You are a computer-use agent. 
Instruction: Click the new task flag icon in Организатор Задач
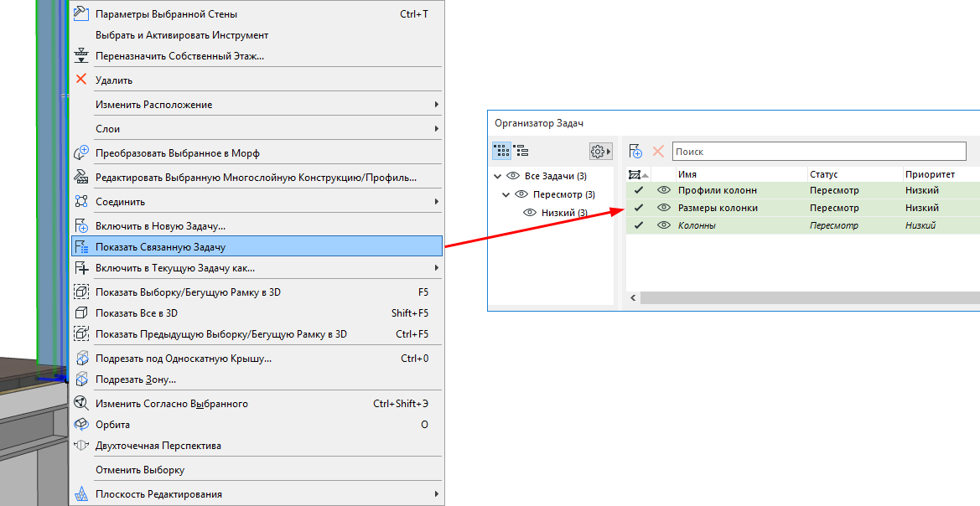pos(635,151)
